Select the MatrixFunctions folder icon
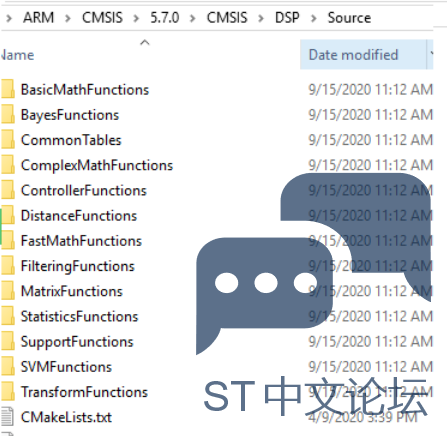Screen dimensions: 447x436 [7, 291]
